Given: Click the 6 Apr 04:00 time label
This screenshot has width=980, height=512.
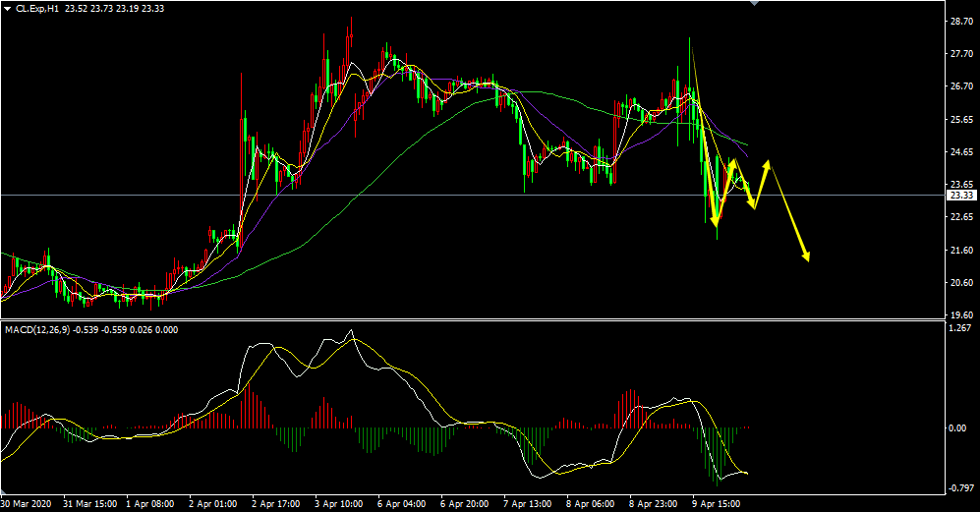Looking at the screenshot, I should pyautogui.click(x=402, y=504).
